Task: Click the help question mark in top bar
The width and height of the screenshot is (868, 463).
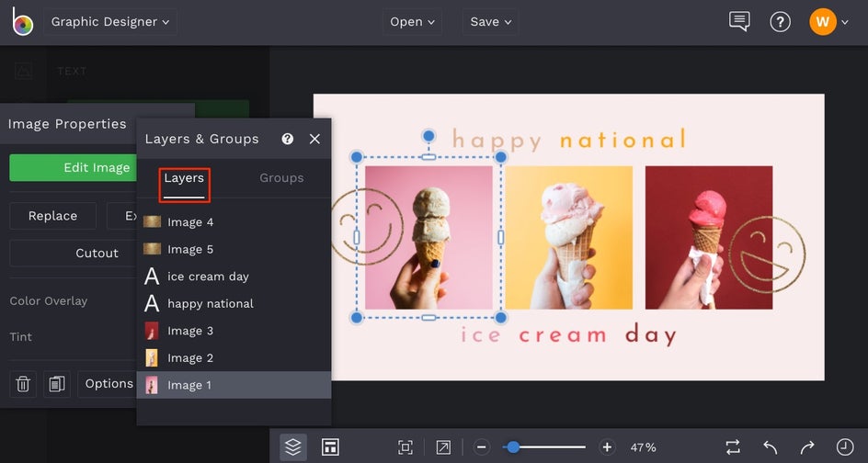Action: 780,22
